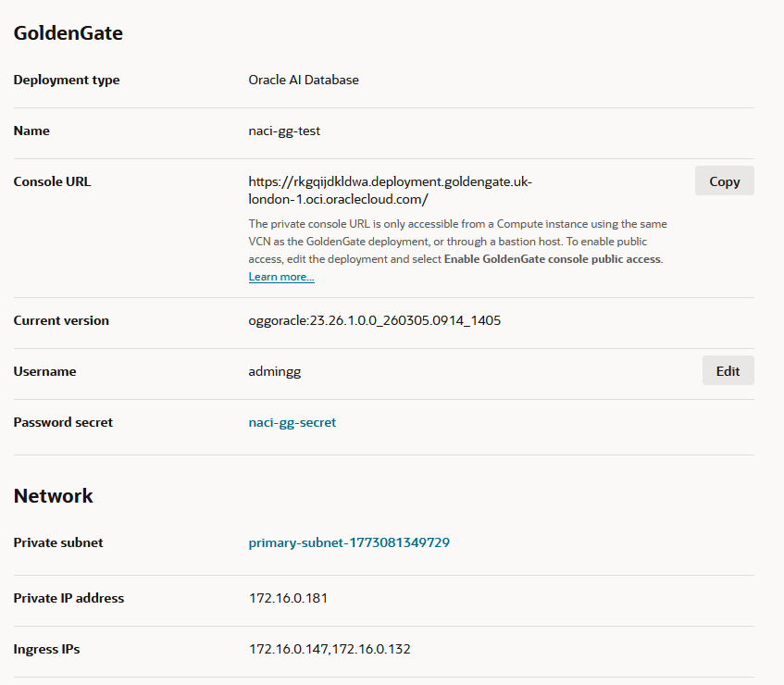The width and height of the screenshot is (784, 685).
Task: Click the Current version field label
Action: pos(61,320)
